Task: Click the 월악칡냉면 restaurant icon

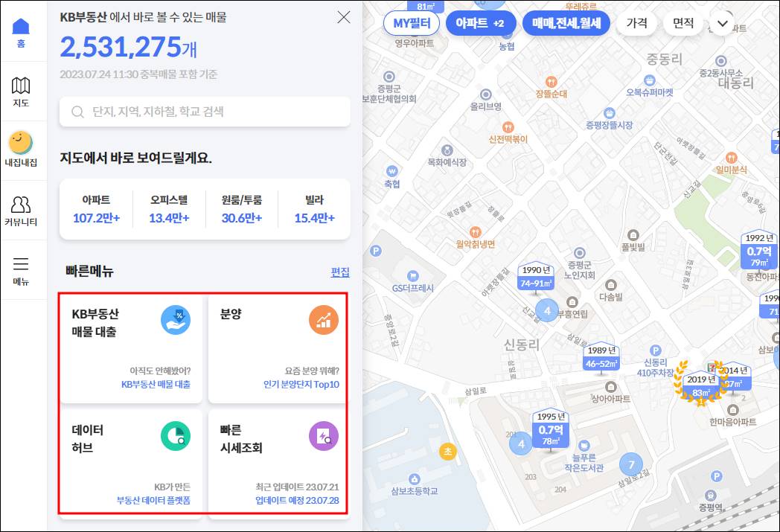Action: (x=475, y=231)
